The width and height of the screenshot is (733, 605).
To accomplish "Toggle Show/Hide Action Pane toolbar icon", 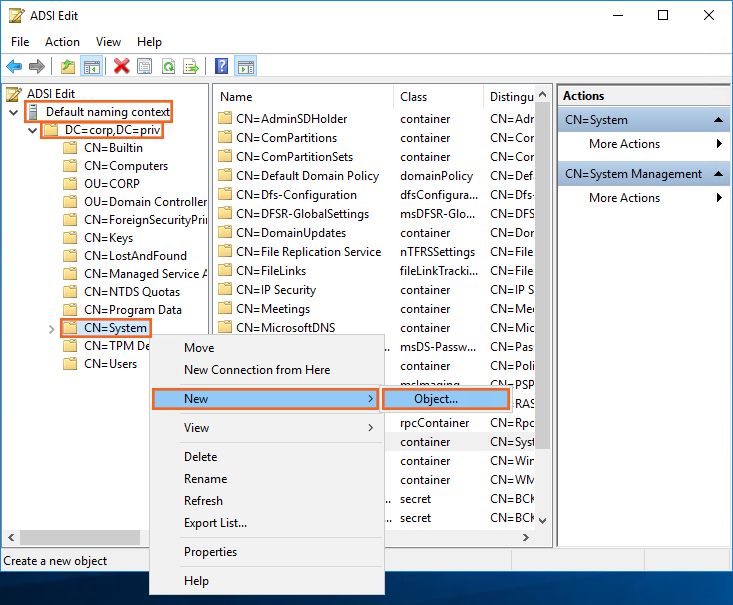I will (245, 67).
